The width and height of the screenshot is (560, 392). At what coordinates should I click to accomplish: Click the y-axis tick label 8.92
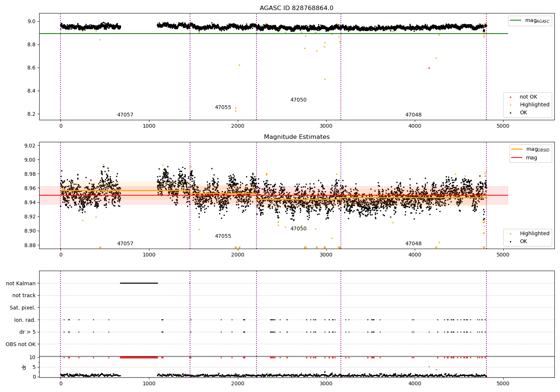point(29,217)
